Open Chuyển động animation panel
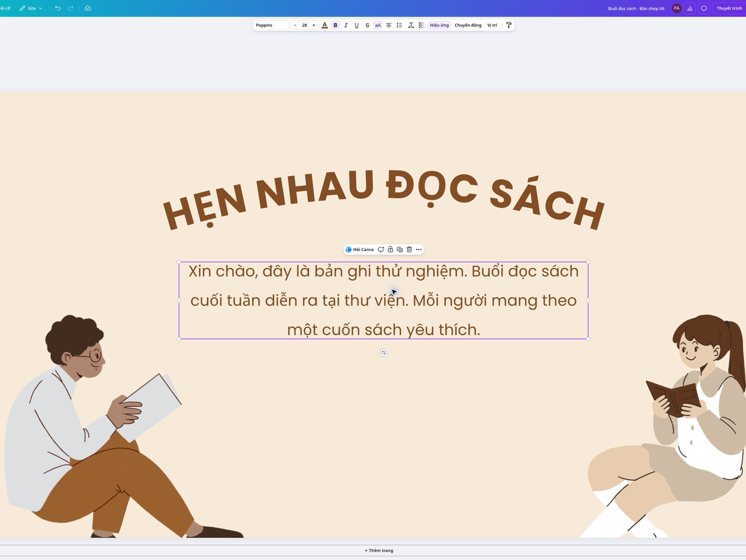The height and width of the screenshot is (560, 746). pos(468,25)
